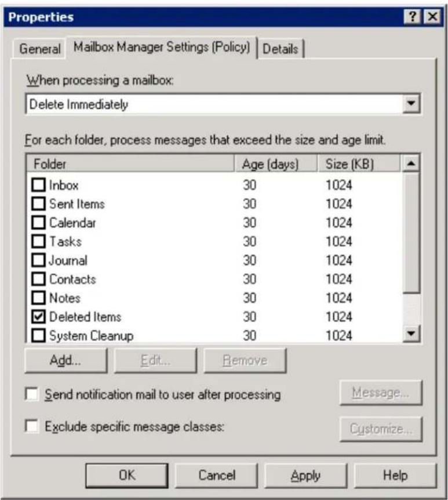Viewport: 448px width, 500px height.
Task: Click the Message... button
Action: point(381,393)
